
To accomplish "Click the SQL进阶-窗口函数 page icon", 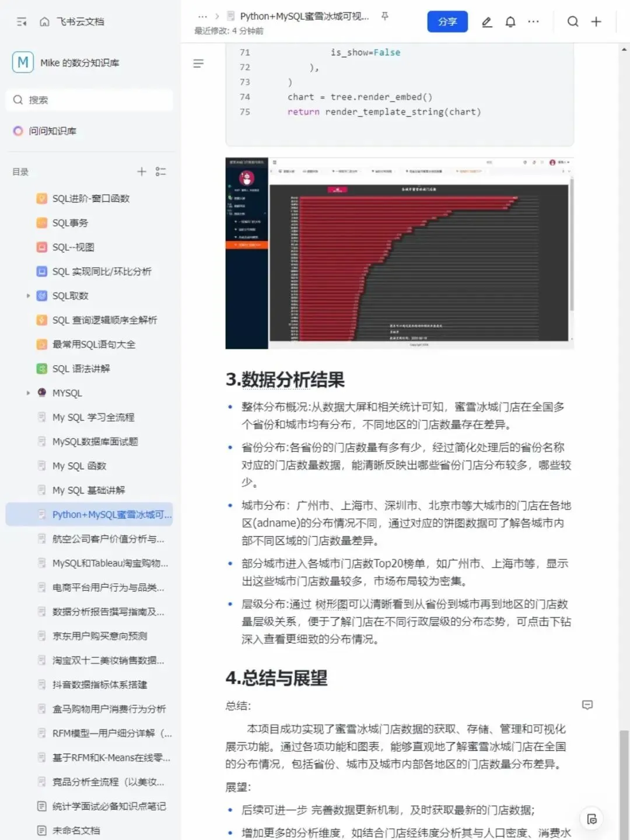I will (x=41, y=198).
